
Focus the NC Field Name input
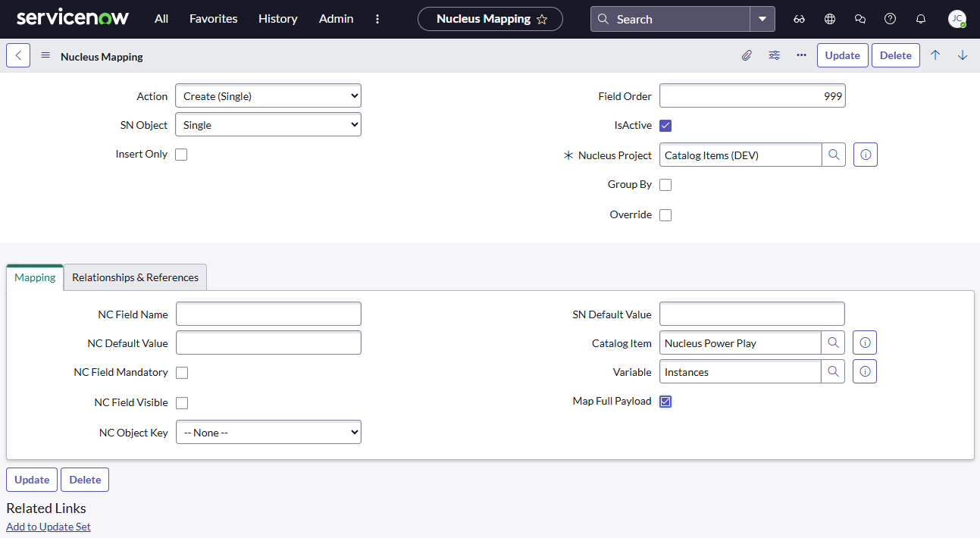pyautogui.click(x=268, y=314)
